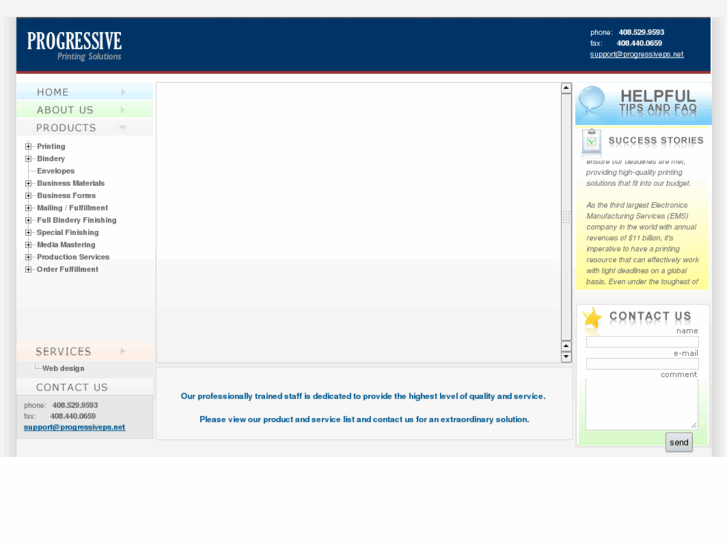Select Envelopes in the products tree
Image resolution: width=727 pixels, height=545 pixels.
[56, 171]
